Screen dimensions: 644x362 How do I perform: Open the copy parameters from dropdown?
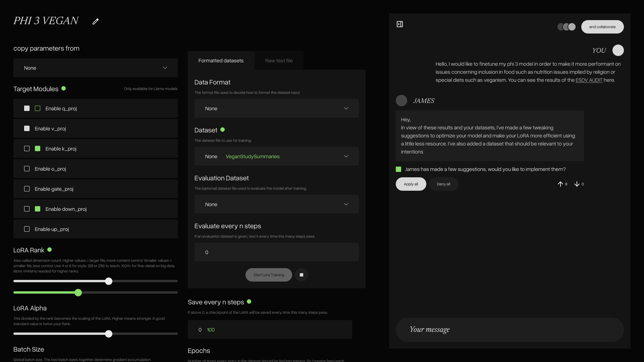point(96,68)
